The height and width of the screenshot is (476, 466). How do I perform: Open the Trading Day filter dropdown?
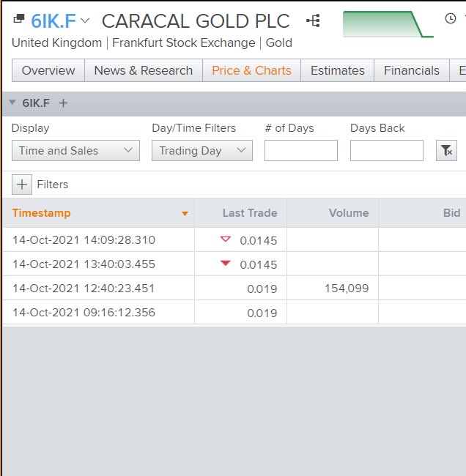click(x=202, y=151)
